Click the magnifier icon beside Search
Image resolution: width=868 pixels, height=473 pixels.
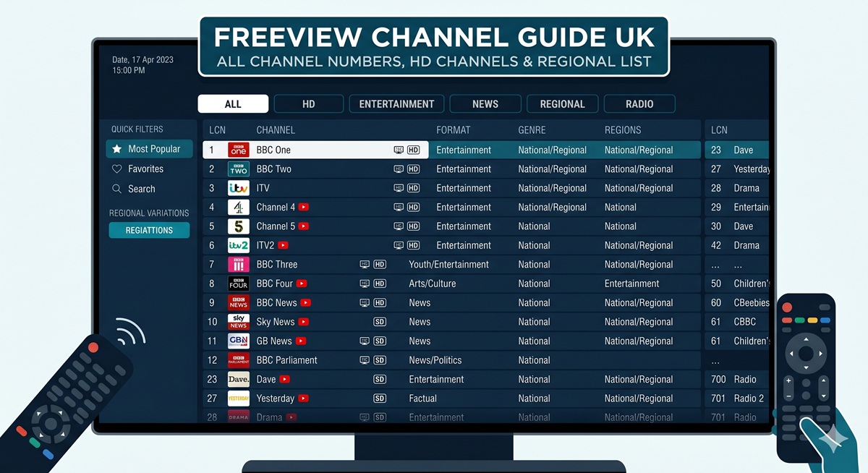[x=117, y=189]
